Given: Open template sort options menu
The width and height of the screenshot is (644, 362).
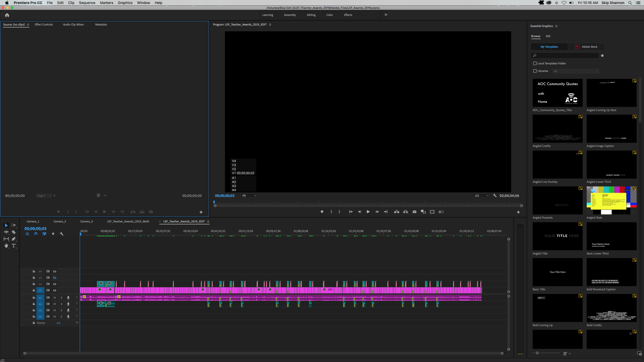Looking at the screenshot, I should click(567, 354).
